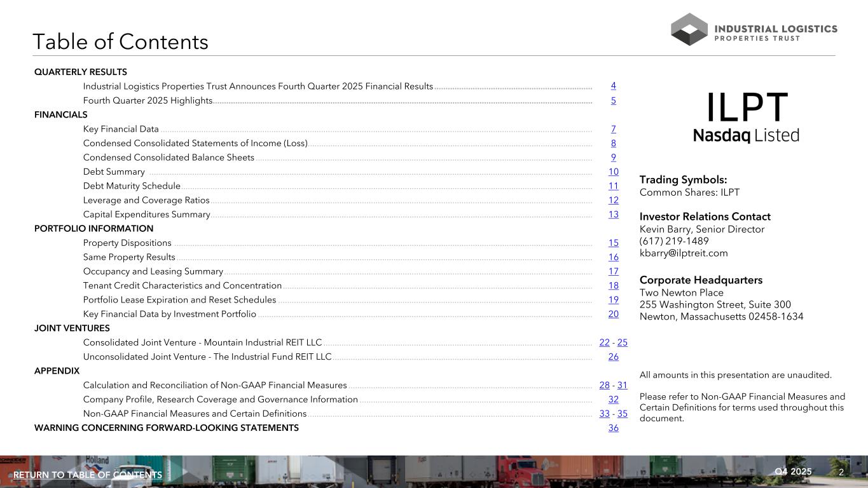Open Tenant Credit Characteristics page 18 link
The height and width of the screenshot is (488, 868).
613,286
